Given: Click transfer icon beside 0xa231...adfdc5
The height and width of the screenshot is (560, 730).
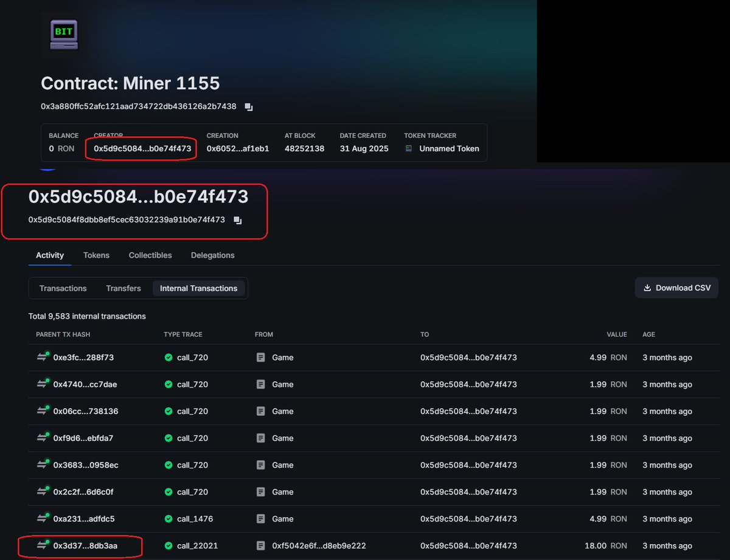Looking at the screenshot, I should point(42,519).
